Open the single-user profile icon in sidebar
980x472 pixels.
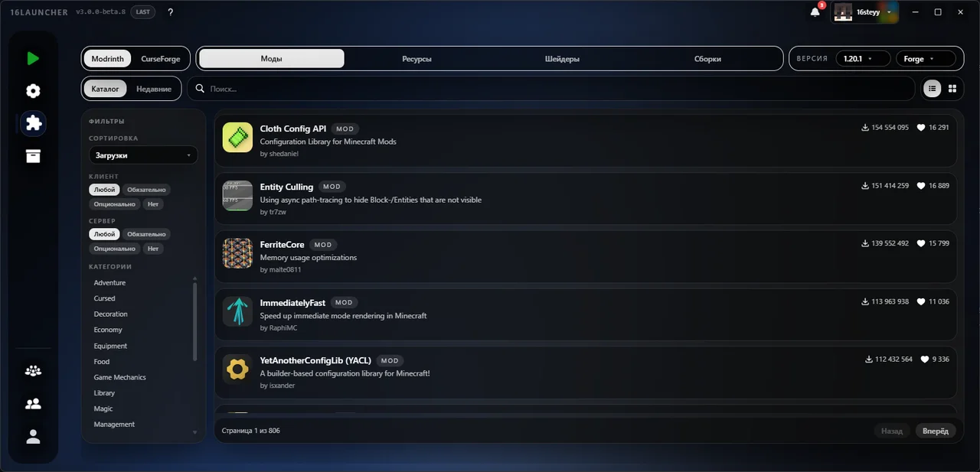33,437
